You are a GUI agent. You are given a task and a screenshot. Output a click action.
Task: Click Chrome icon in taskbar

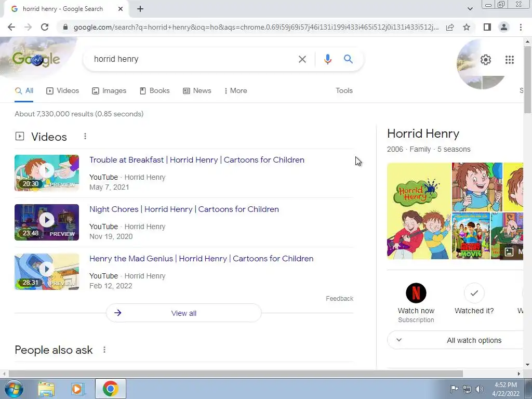111,389
